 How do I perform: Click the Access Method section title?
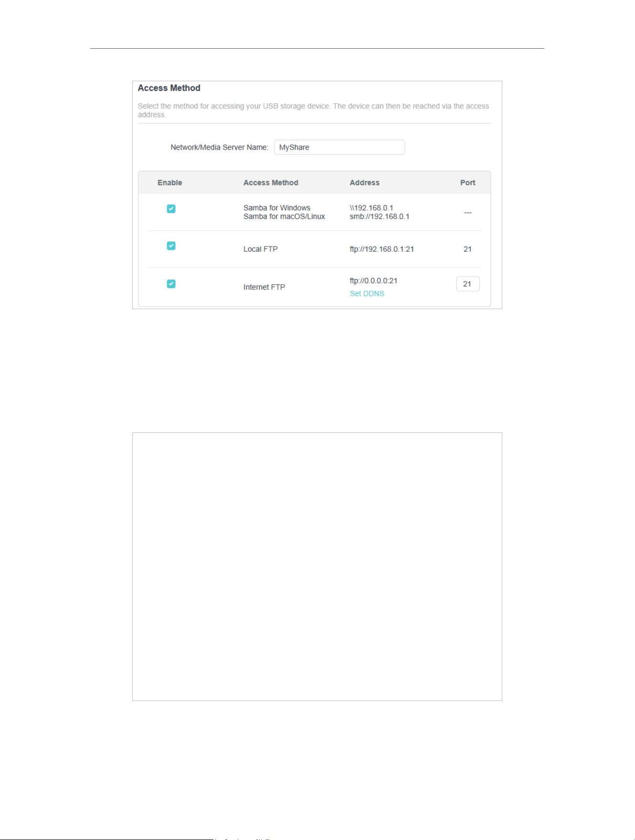coord(169,88)
